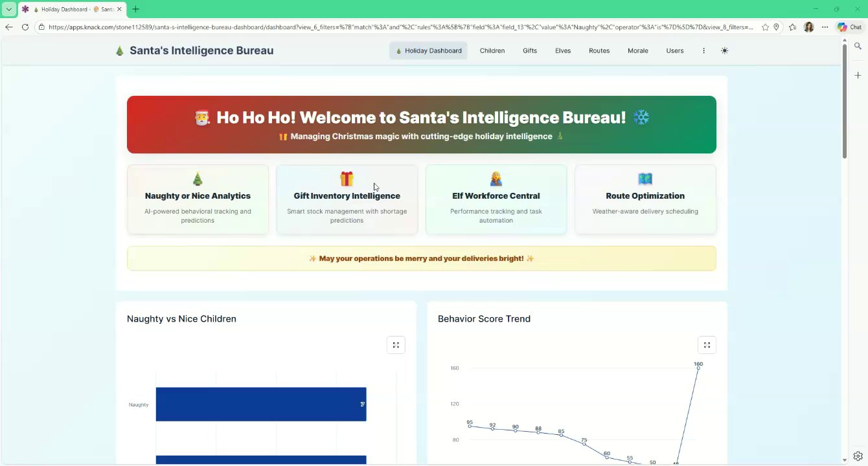Image resolution: width=868 pixels, height=466 pixels.
Task: Open the three-dot more menu in navbar
Action: (703, 50)
